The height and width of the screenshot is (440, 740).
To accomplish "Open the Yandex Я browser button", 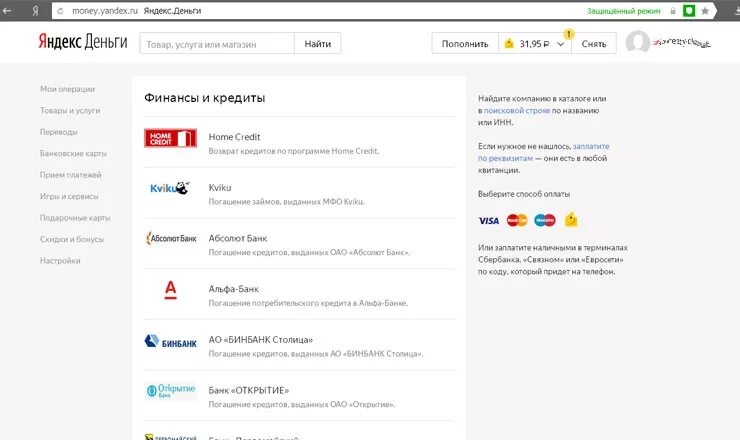I will tap(35, 11).
